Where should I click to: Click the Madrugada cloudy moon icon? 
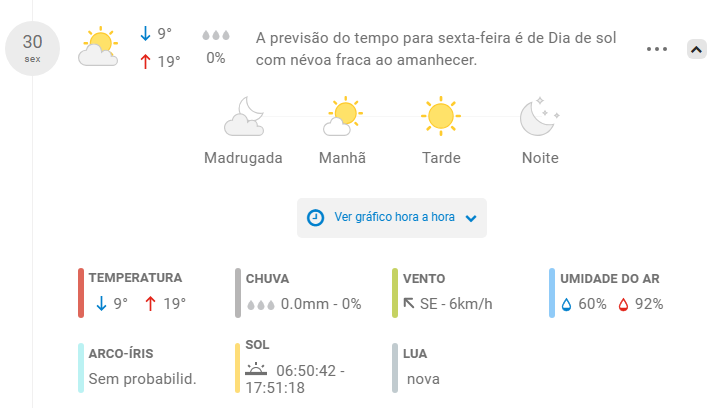tap(244, 116)
